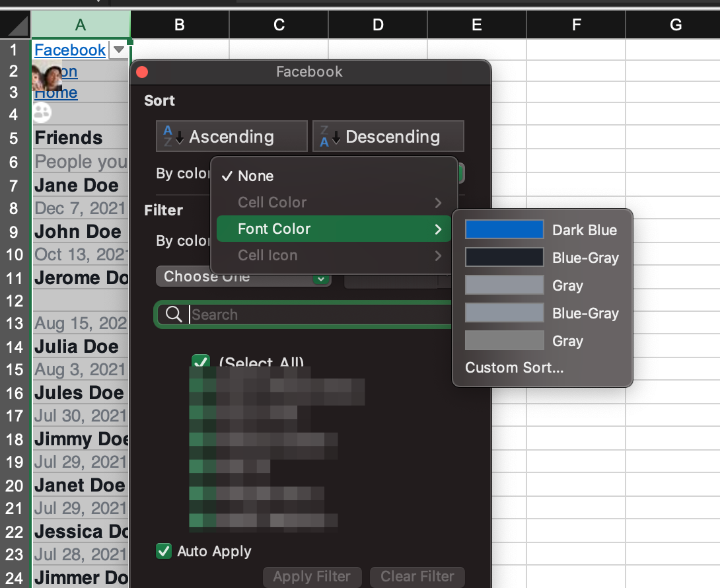
Task: Sort column in Ascending order
Action: click(231, 137)
